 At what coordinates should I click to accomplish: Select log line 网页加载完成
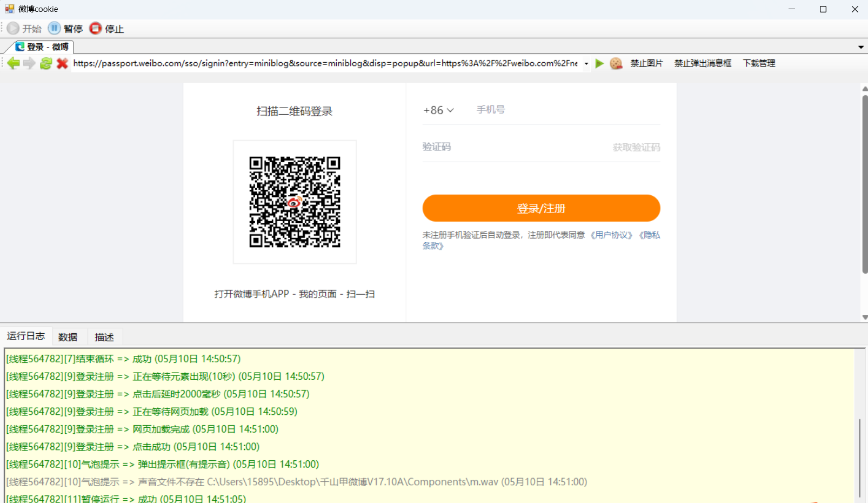coord(142,429)
